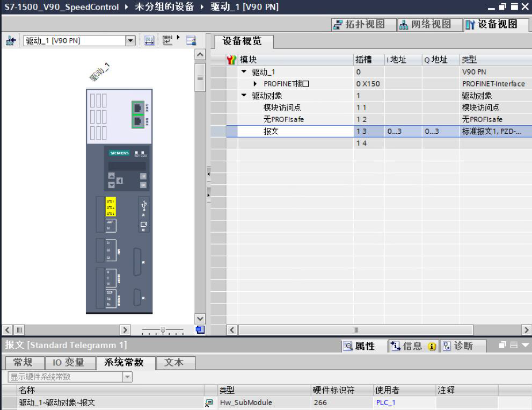Click the 标准报文1, PZD type cell
The height and width of the screenshot is (410, 532).
tap(495, 131)
